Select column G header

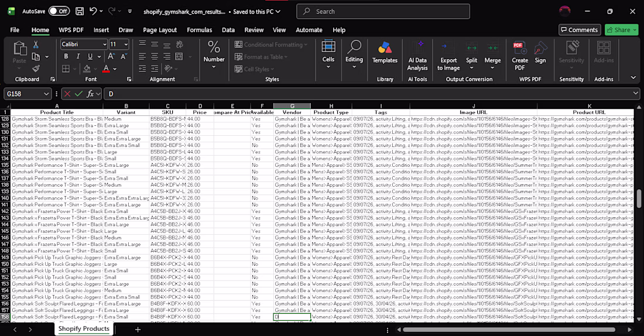292,106
